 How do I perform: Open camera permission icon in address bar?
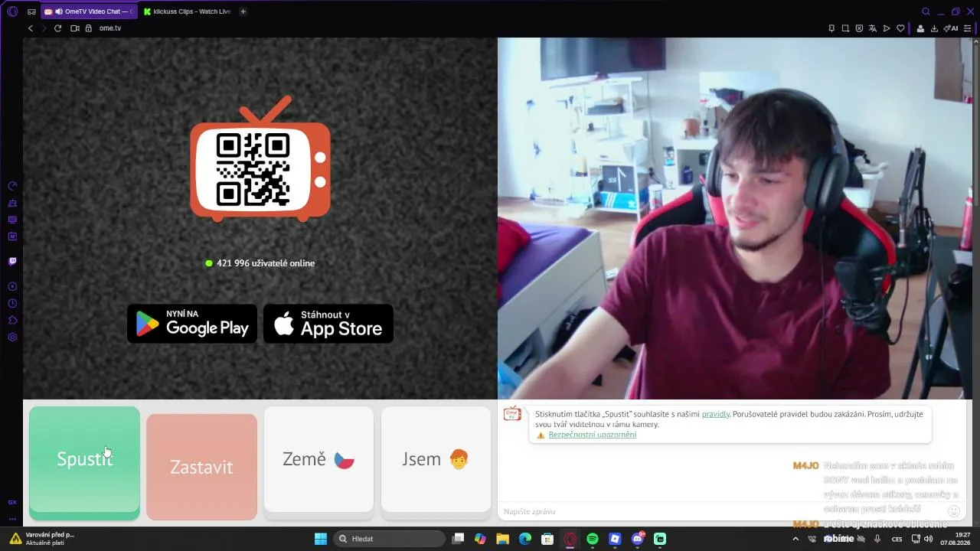click(x=75, y=28)
